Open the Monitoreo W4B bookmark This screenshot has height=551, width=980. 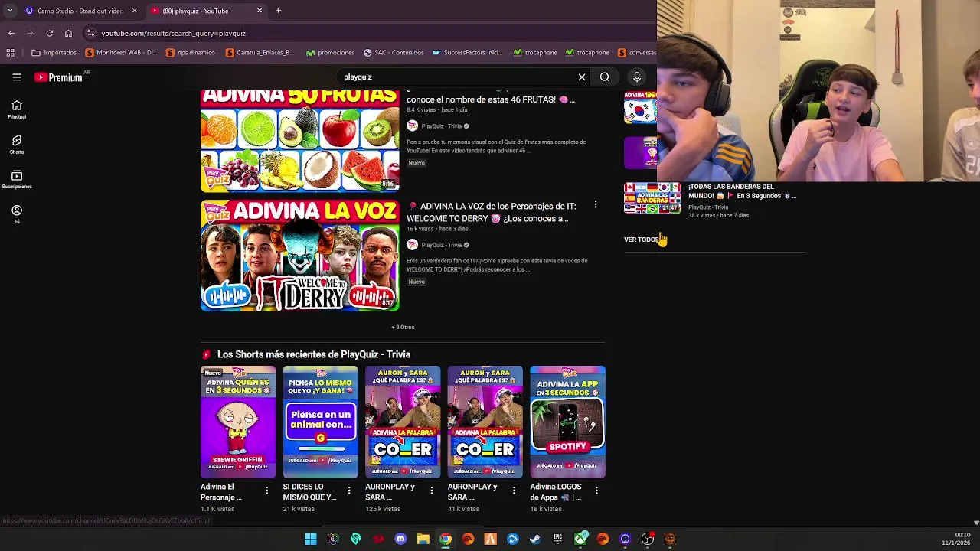[122, 53]
